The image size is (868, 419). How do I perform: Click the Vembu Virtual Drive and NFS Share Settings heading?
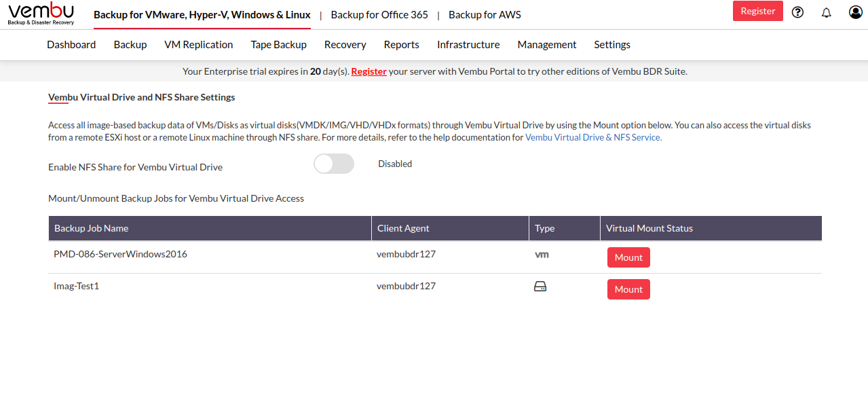coord(142,97)
